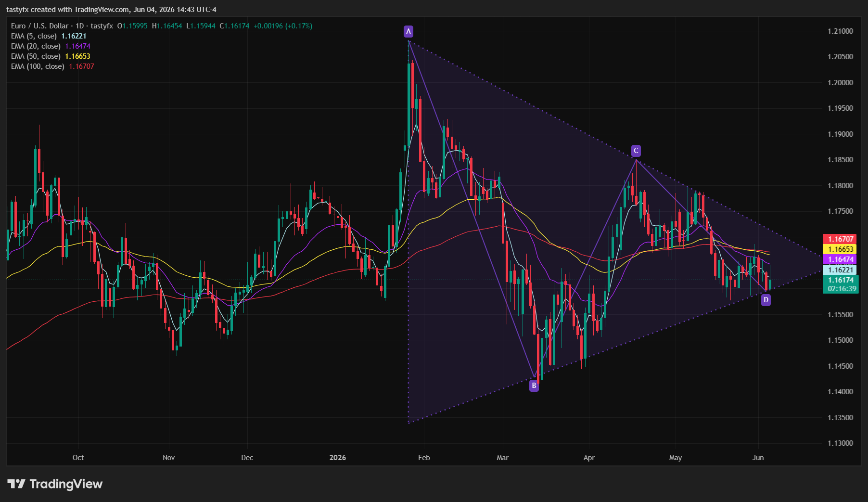Click the 1.15000 price axis label

tap(840, 340)
